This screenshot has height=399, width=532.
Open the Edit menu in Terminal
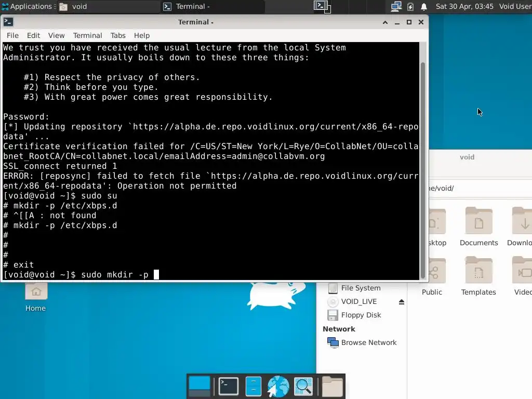33,35
